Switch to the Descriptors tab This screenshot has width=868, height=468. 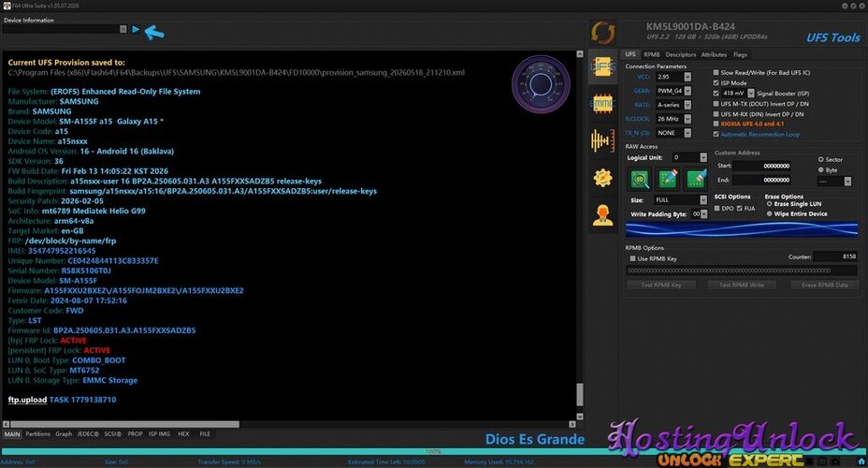(x=680, y=55)
